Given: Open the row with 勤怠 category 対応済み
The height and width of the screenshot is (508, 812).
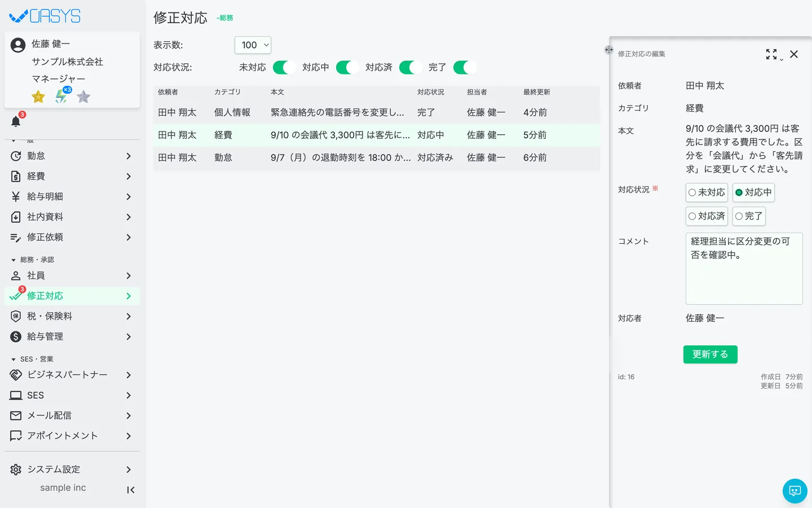Looking at the screenshot, I should [377, 157].
